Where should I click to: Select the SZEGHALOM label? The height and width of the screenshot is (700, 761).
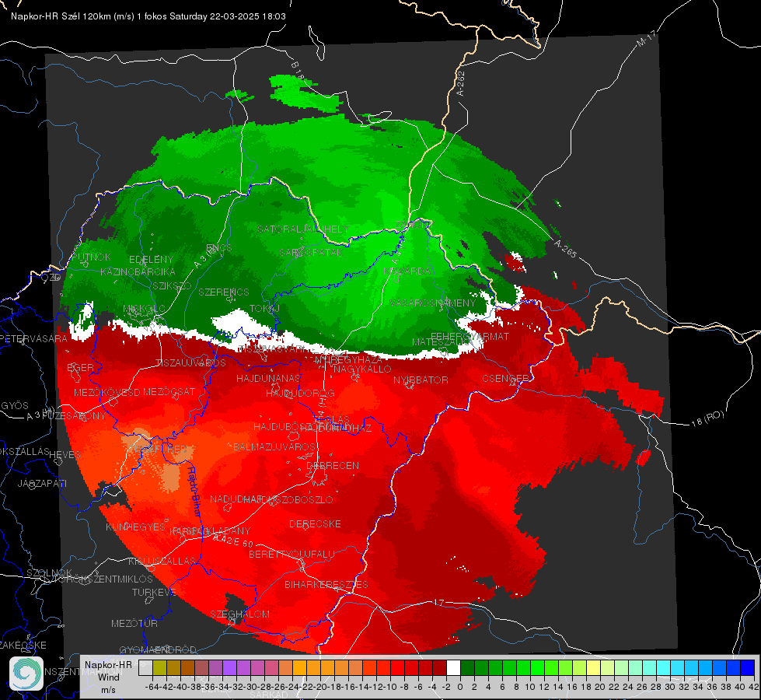239,614
